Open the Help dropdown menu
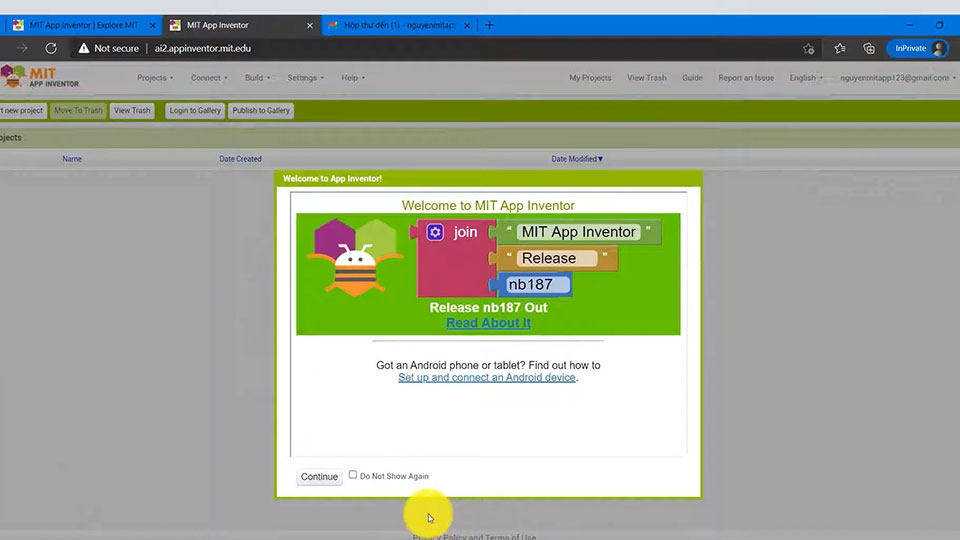This screenshot has height=540, width=960. (353, 78)
